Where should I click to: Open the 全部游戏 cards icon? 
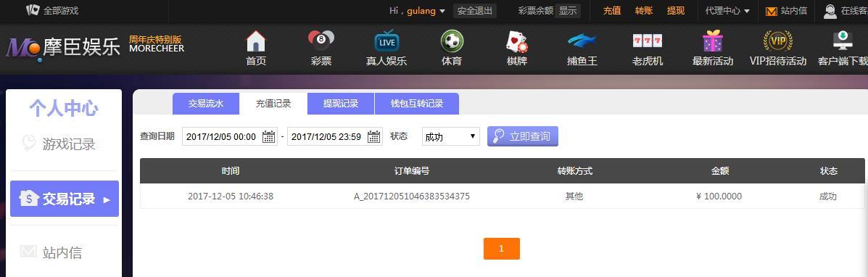coord(33,10)
